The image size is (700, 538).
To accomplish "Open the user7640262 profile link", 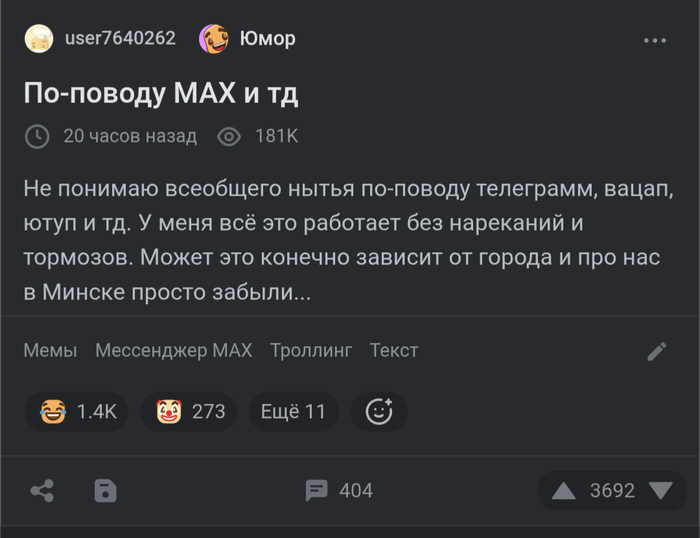I will 119,39.
